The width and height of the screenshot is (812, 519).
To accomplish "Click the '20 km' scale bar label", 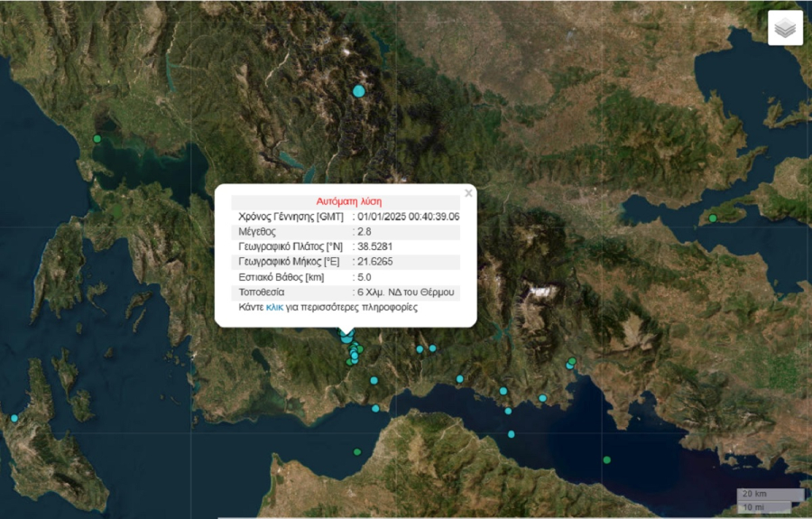I will point(754,494).
